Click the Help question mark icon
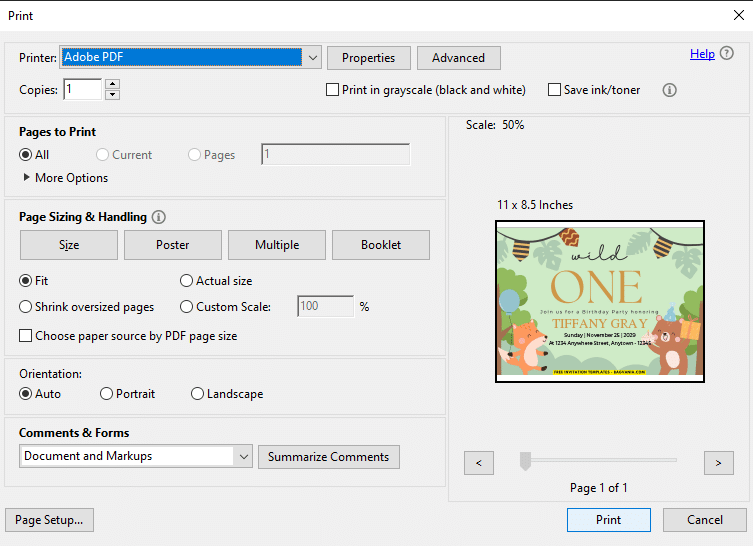The height and width of the screenshot is (546, 753). (727, 53)
